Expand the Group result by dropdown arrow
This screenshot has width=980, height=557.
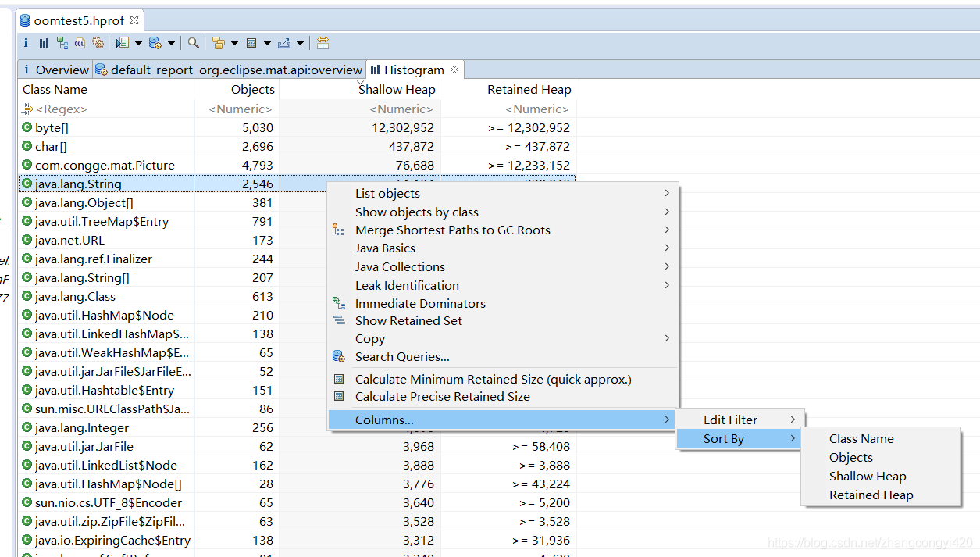point(234,43)
